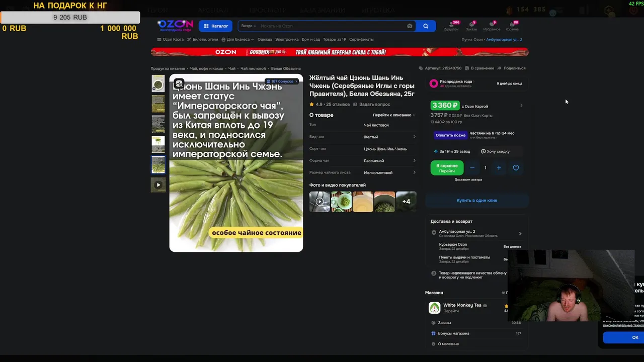This screenshot has height=362, width=644.
Task: Expand the Форма чая Рассыпной row
Action: (362, 160)
